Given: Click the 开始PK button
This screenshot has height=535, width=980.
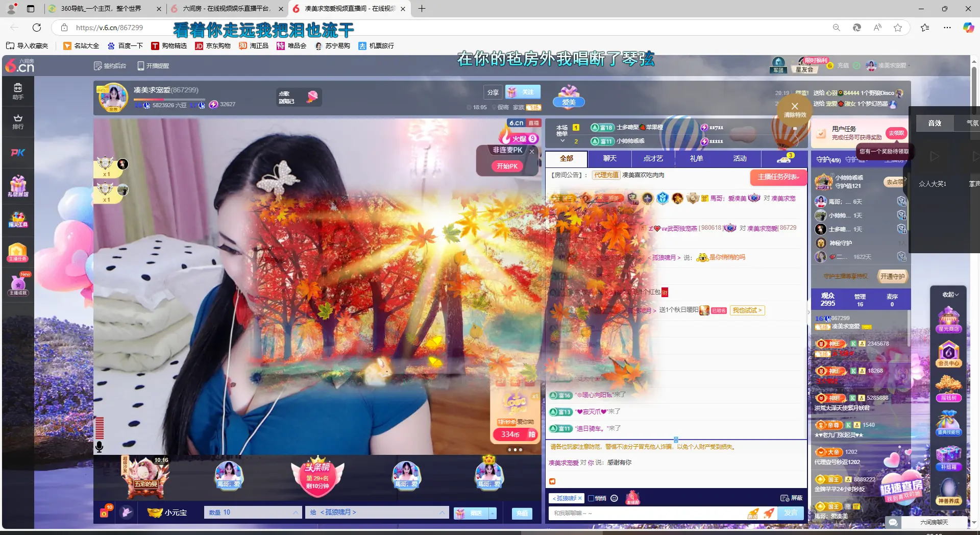Looking at the screenshot, I should pyautogui.click(x=507, y=166).
